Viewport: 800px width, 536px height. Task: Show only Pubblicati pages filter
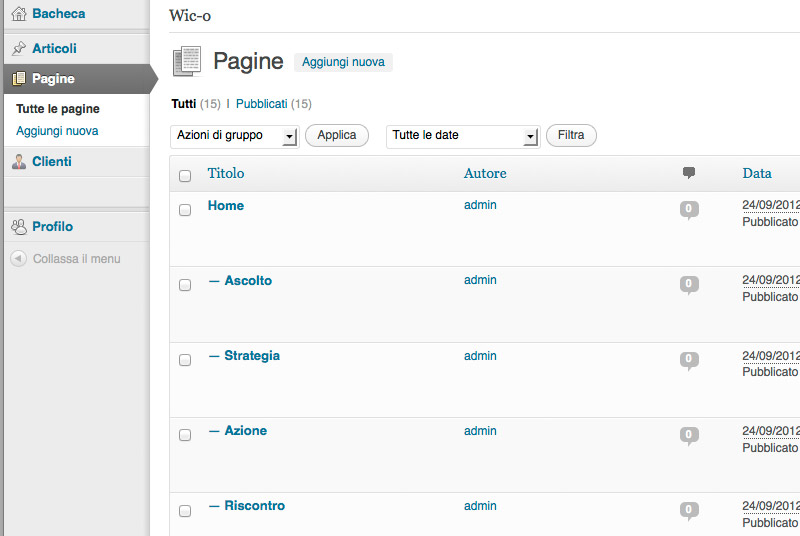tap(262, 103)
